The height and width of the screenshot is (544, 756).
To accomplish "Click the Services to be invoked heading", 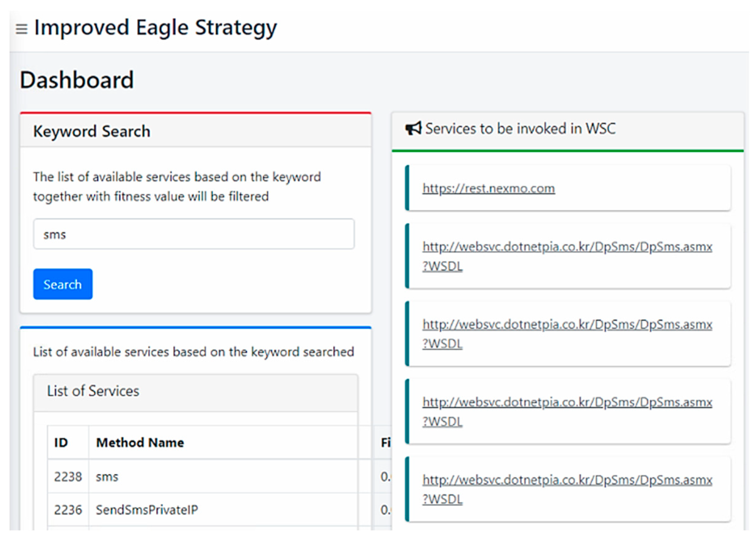I will (x=520, y=129).
